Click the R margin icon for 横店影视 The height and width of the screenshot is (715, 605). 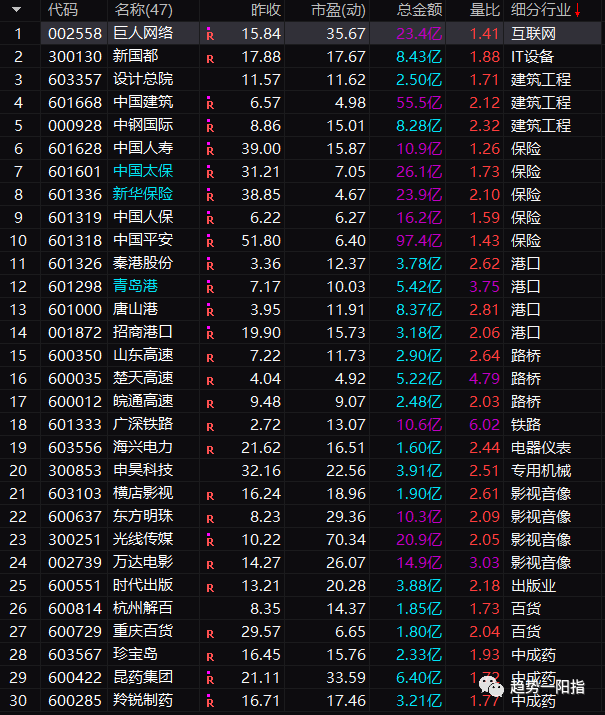[x=210, y=496]
